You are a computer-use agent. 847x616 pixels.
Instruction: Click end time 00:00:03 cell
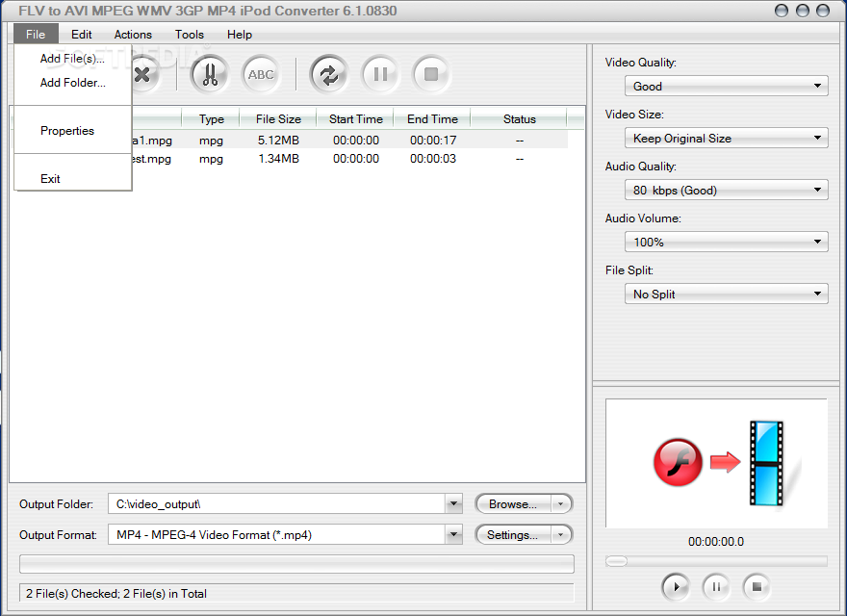[433, 158]
